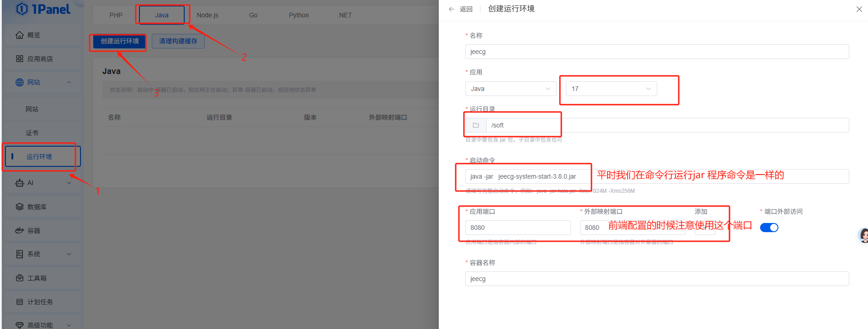Click the 计划任务 calendar icon
The width and height of the screenshot is (868, 329).
(x=20, y=302)
